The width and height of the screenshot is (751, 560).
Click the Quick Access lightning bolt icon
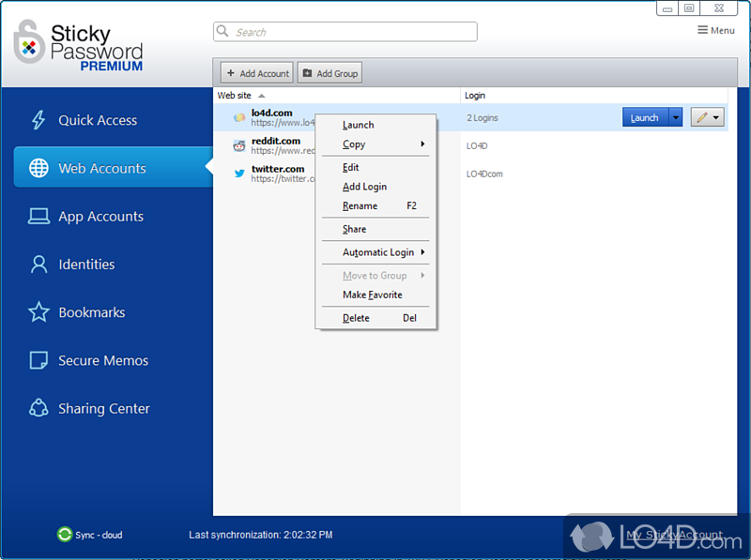(38, 120)
